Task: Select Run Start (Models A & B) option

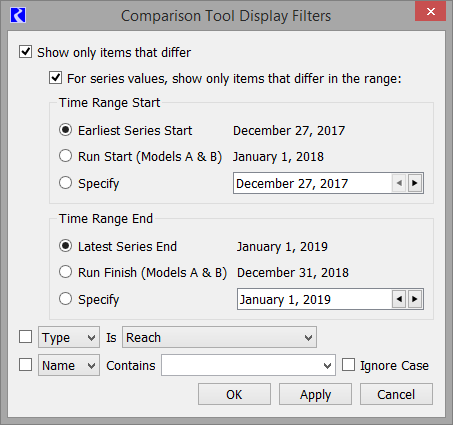Action: pyautogui.click(x=65, y=156)
